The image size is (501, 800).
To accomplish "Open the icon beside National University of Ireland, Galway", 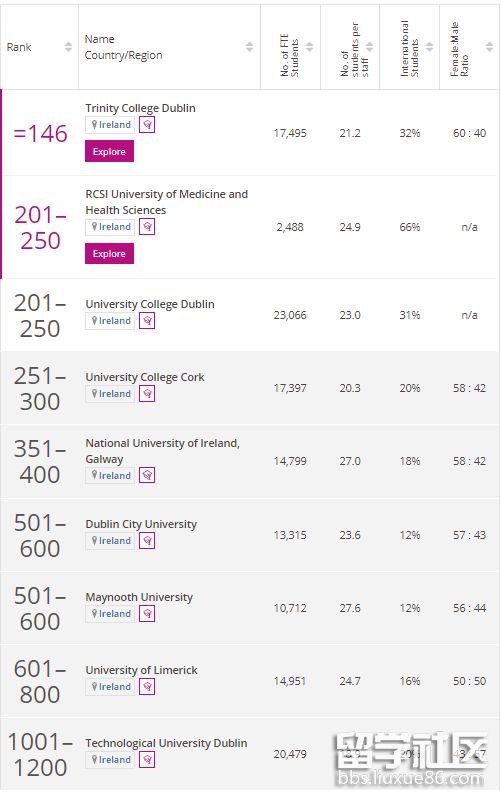I will click(147, 475).
